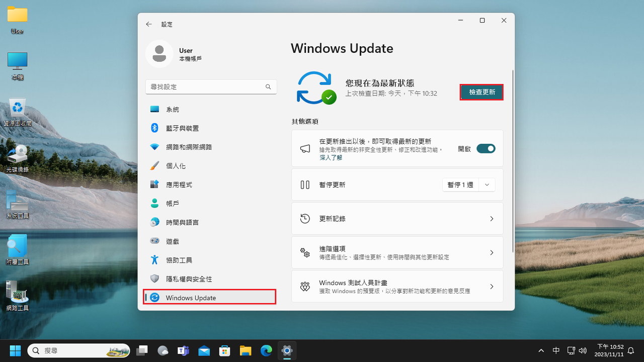Click the 您現在為最新狀態 status text
The width and height of the screenshot is (644, 362).
[x=380, y=83]
